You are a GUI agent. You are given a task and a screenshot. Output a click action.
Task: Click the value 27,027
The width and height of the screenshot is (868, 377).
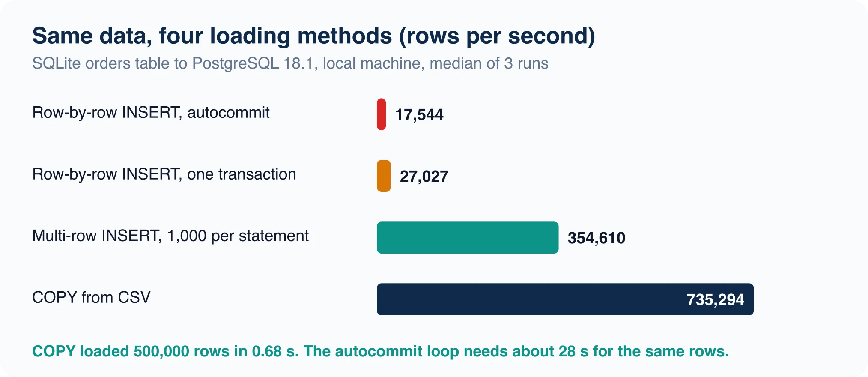click(x=424, y=177)
